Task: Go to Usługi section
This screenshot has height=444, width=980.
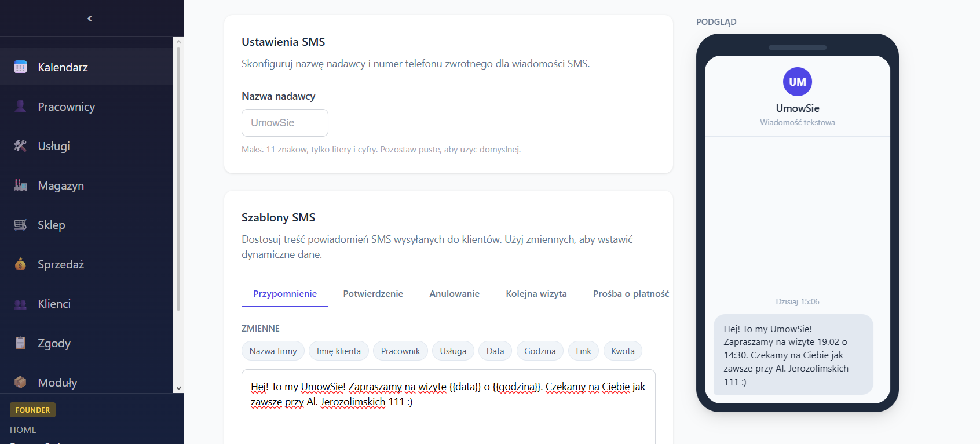Action: point(86,146)
